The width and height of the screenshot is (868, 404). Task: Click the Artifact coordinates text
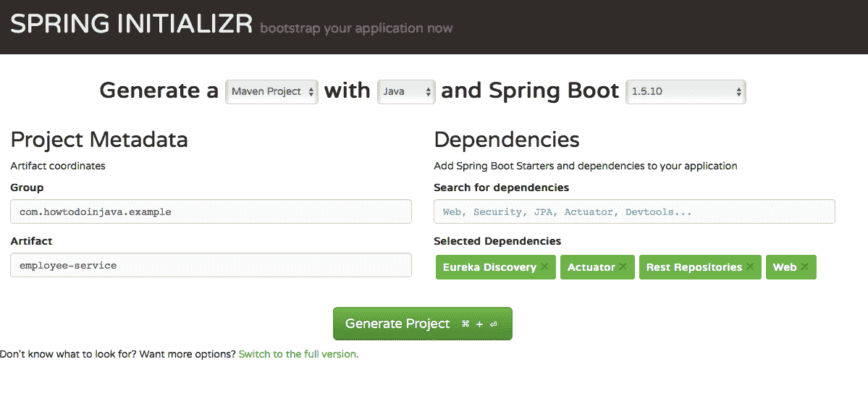(x=58, y=166)
